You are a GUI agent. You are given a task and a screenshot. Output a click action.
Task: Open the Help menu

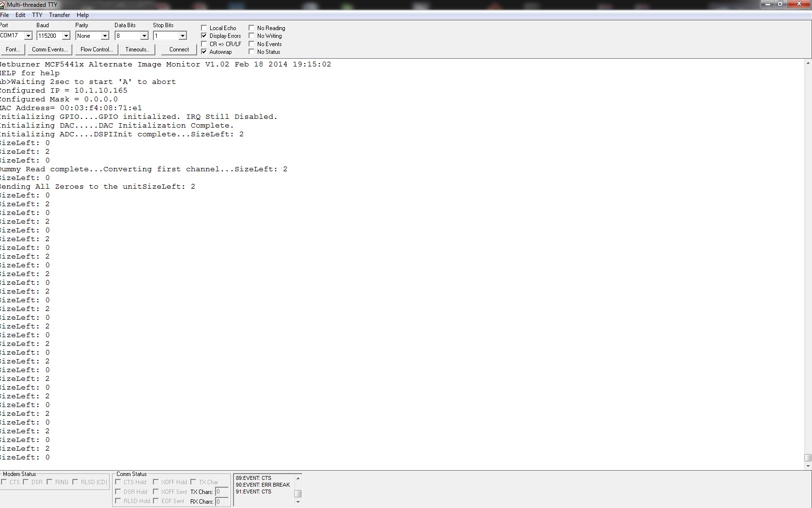(83, 15)
